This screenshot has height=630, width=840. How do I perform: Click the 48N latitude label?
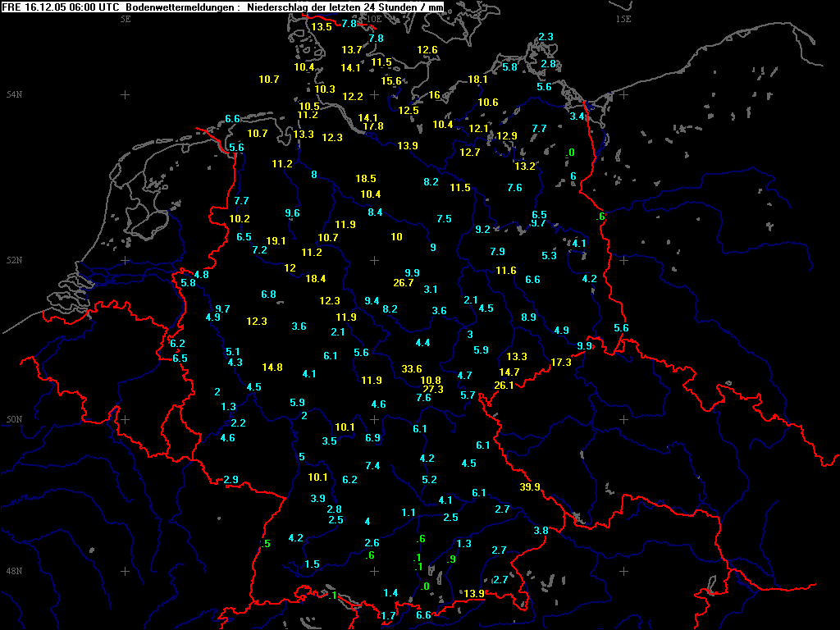[x=14, y=571]
